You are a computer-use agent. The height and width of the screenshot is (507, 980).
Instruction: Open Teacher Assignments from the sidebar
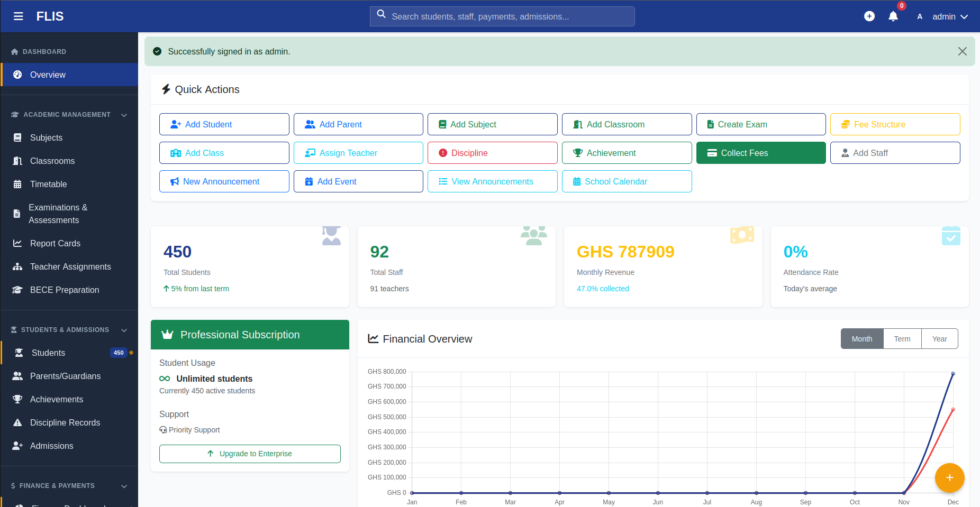[70, 266]
